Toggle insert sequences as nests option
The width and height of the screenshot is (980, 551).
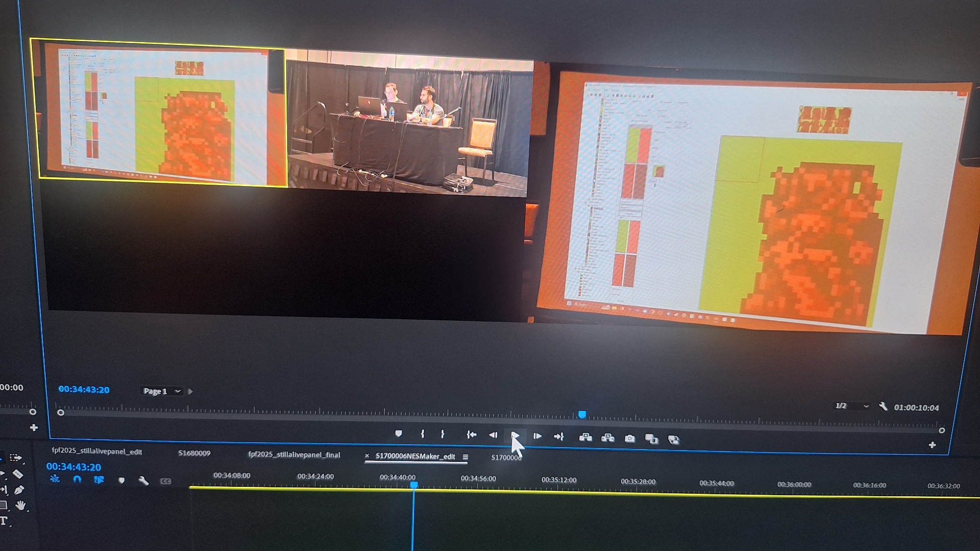pos(55,479)
